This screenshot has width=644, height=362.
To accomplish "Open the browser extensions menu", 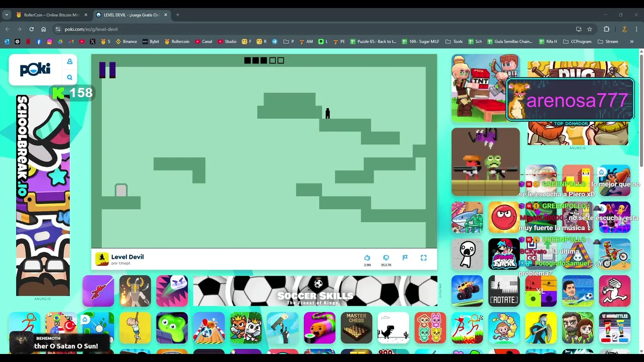I will point(606,29).
